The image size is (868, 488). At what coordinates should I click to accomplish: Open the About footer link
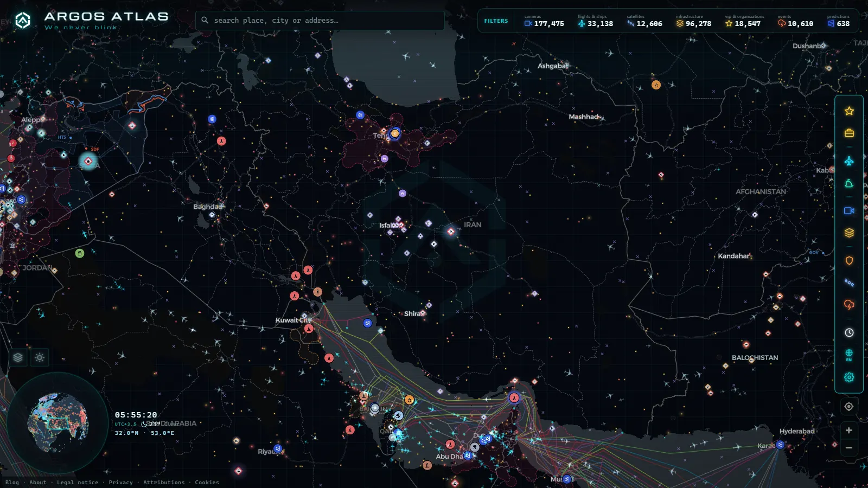[x=38, y=483]
